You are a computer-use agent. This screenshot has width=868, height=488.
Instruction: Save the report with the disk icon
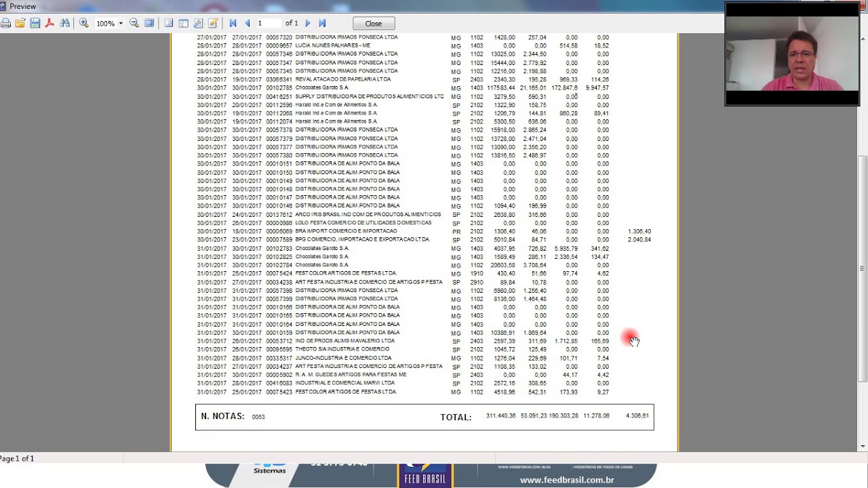pos(35,23)
